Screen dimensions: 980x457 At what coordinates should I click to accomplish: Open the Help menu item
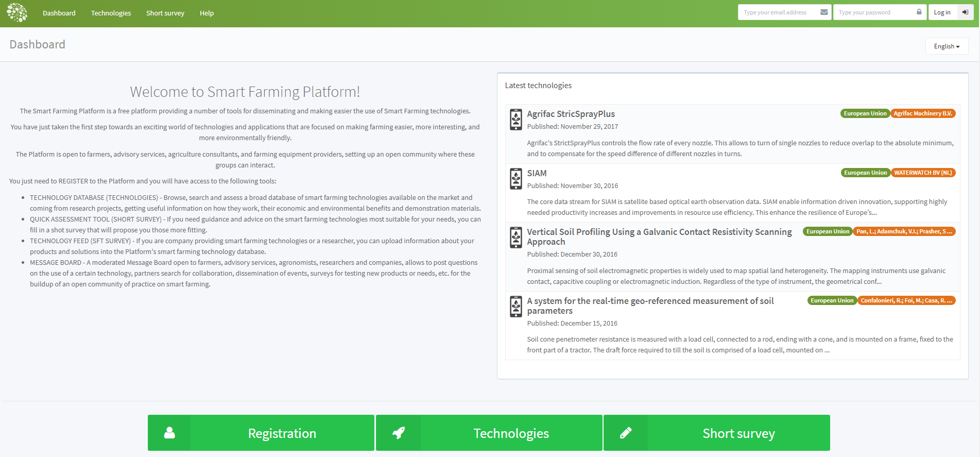point(207,13)
